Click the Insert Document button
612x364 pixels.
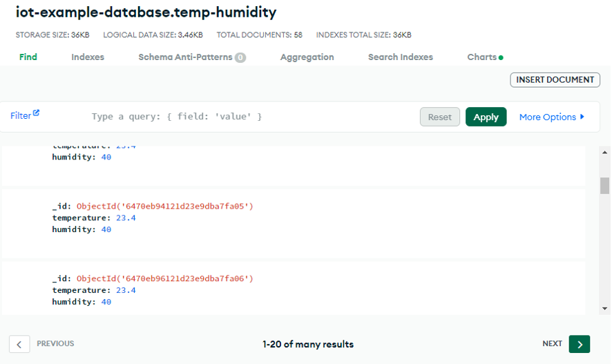(x=555, y=80)
